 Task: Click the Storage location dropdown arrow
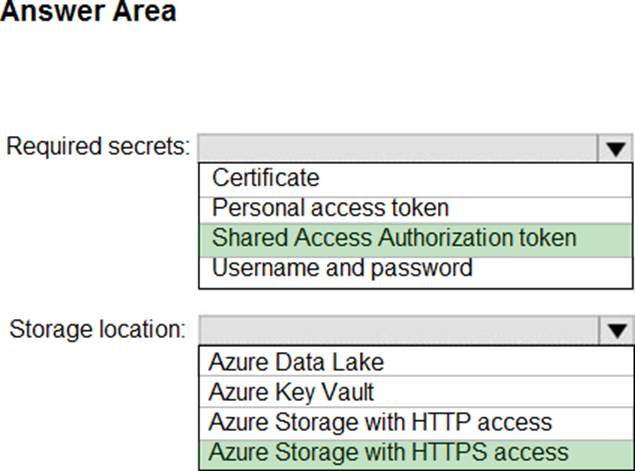(615, 330)
